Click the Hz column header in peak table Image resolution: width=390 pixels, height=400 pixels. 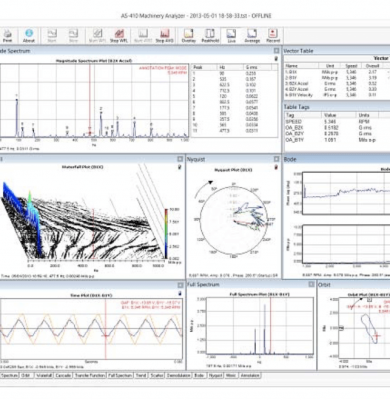[x=230, y=67]
